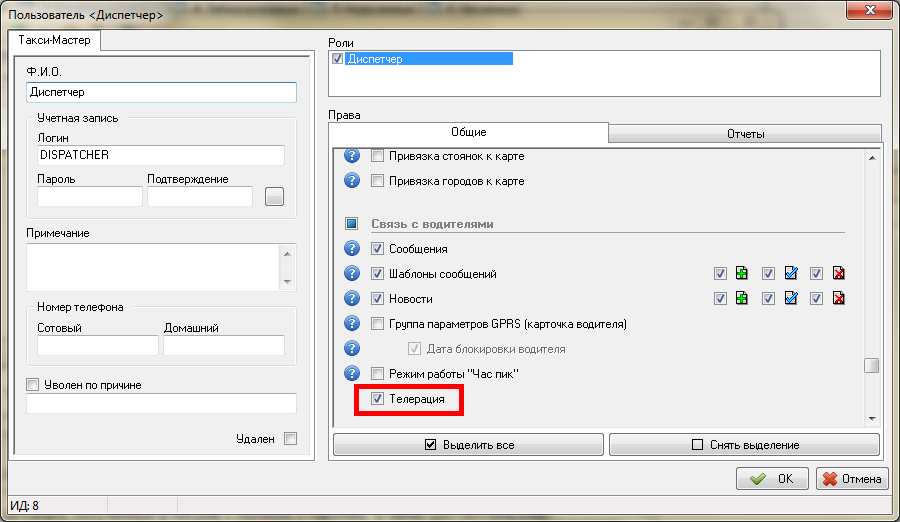This screenshot has width=900, height=522.
Task: Click help icon for Режим работы "Час пик"
Action: click(x=351, y=374)
